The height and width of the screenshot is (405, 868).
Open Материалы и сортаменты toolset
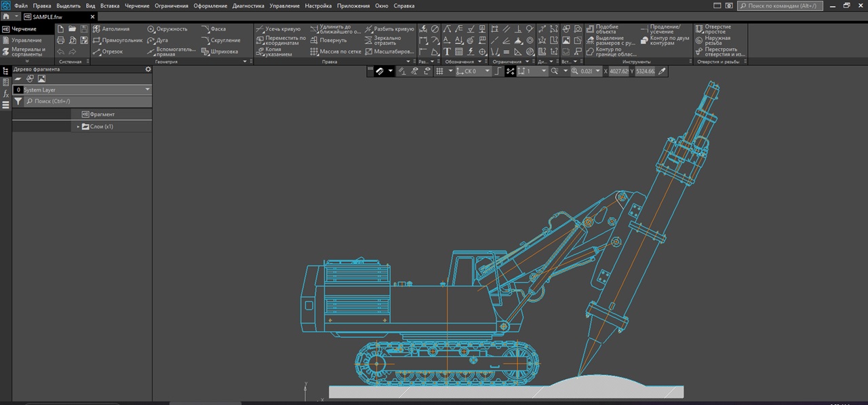click(28, 52)
